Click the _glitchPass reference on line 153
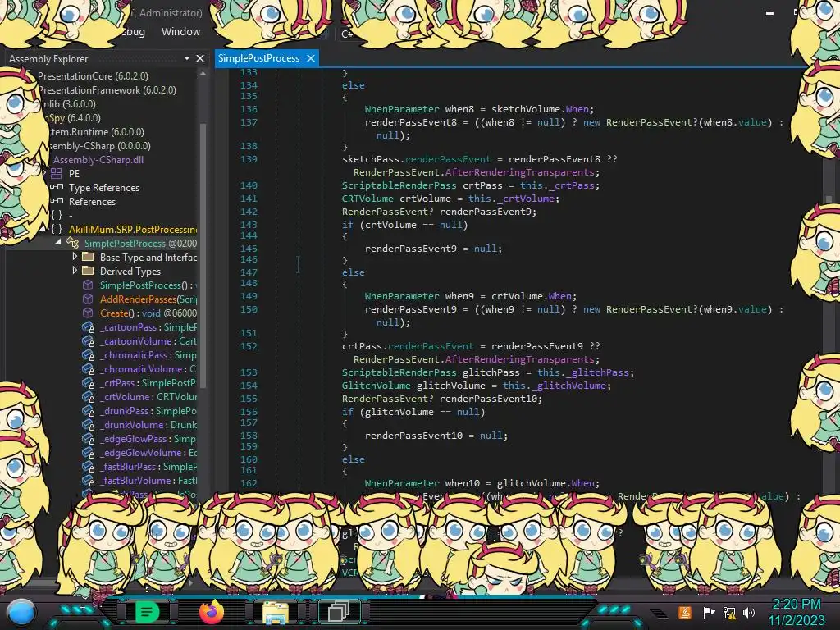This screenshot has height=630, width=840. click(x=597, y=372)
